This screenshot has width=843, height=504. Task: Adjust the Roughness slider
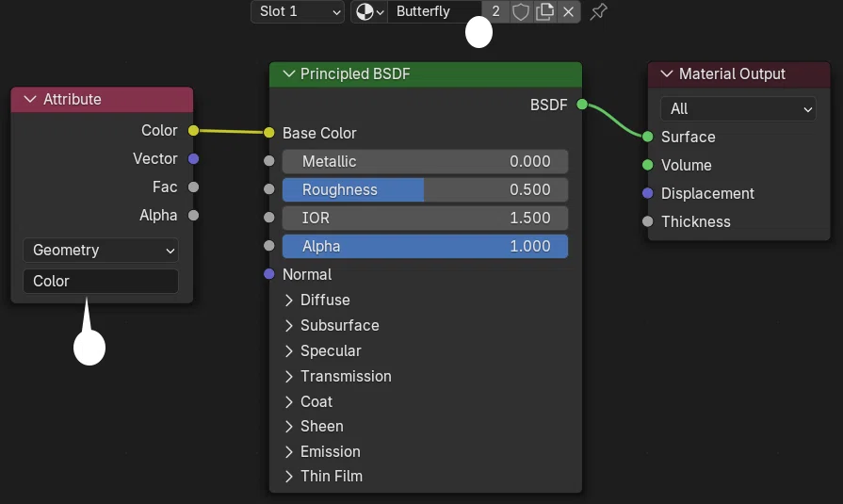[425, 189]
